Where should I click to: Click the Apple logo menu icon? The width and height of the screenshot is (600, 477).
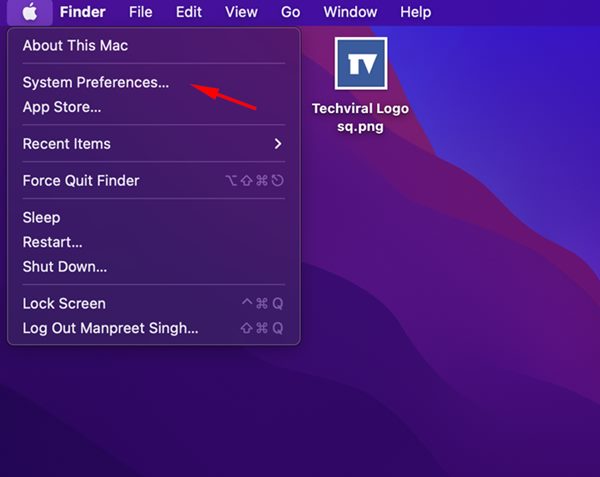point(30,12)
